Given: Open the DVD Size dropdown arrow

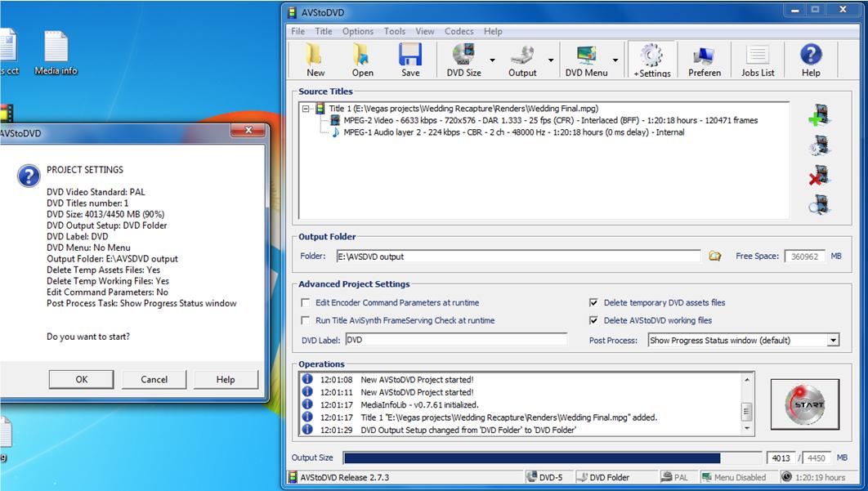Looking at the screenshot, I should [492, 60].
